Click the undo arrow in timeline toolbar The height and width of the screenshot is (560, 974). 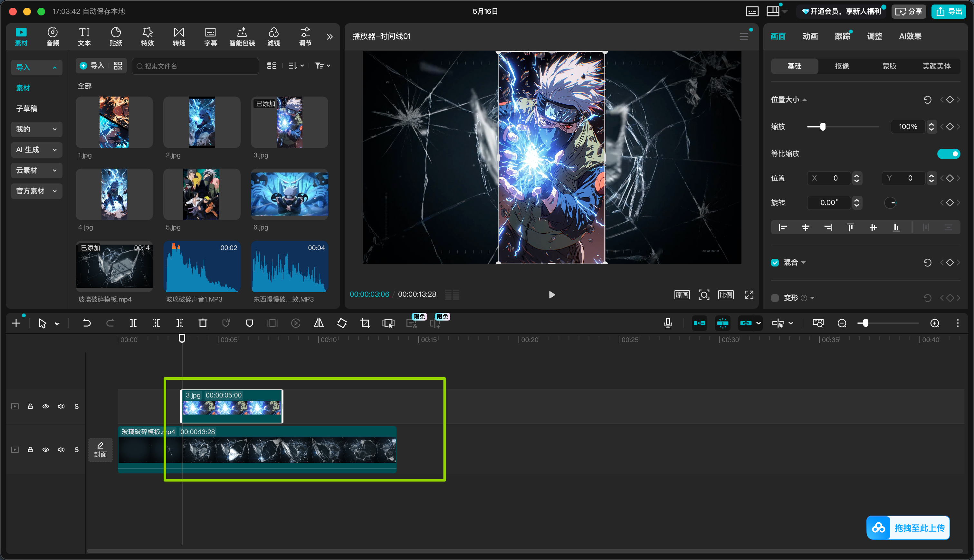click(87, 323)
